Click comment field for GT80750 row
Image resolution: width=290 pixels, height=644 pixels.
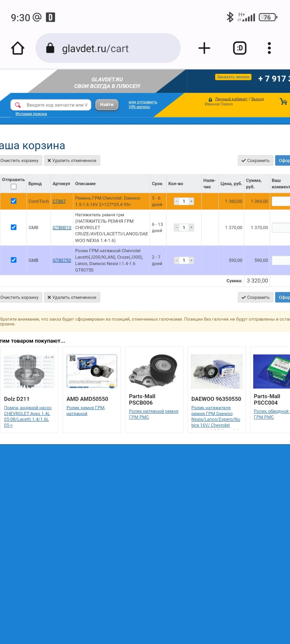281,260
